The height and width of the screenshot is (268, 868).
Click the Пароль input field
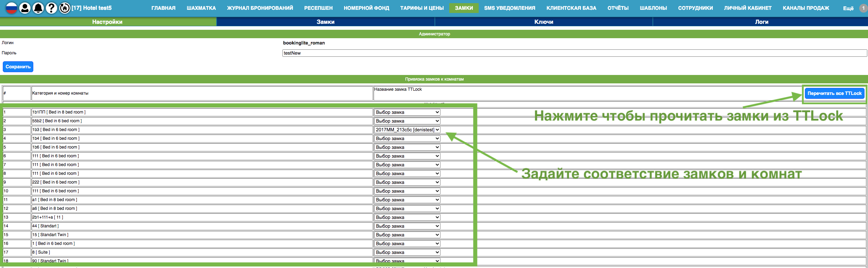[x=574, y=53]
